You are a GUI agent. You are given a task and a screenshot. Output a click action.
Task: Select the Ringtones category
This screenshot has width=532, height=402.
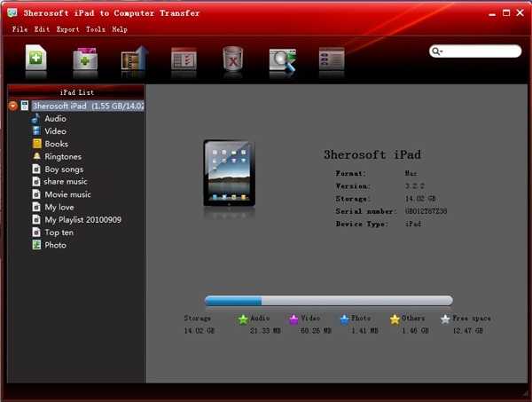click(x=63, y=156)
